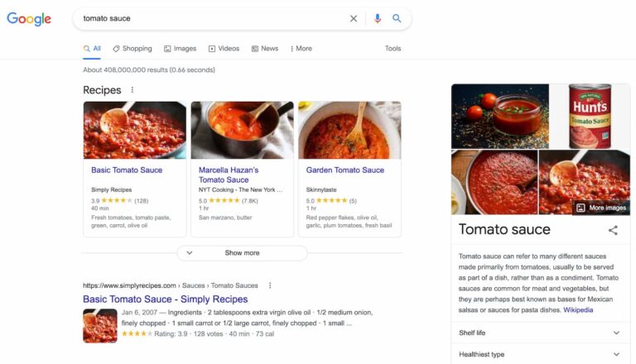This screenshot has height=364, width=636.
Task: Expand the Healthiest type section
Action: pos(541,354)
